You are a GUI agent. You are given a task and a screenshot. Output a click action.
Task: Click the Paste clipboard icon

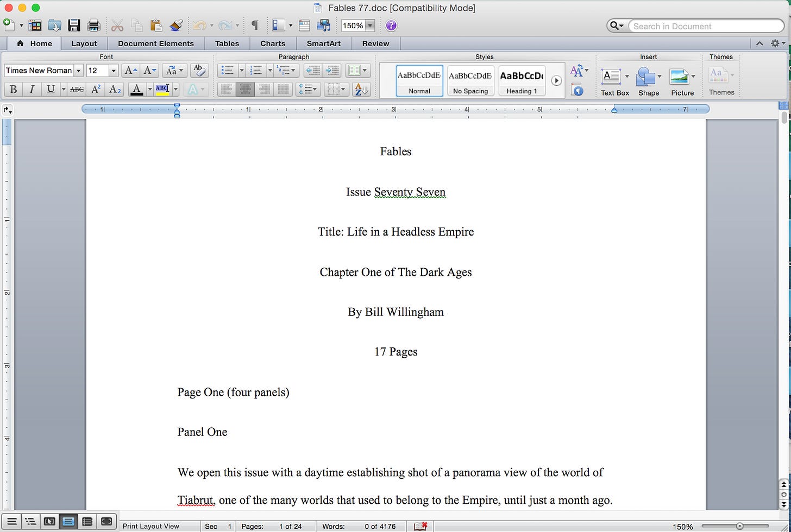156,25
